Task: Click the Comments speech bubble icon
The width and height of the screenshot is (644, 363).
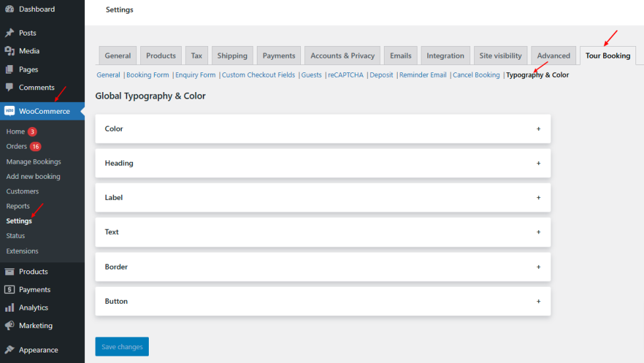Action: 9,87
